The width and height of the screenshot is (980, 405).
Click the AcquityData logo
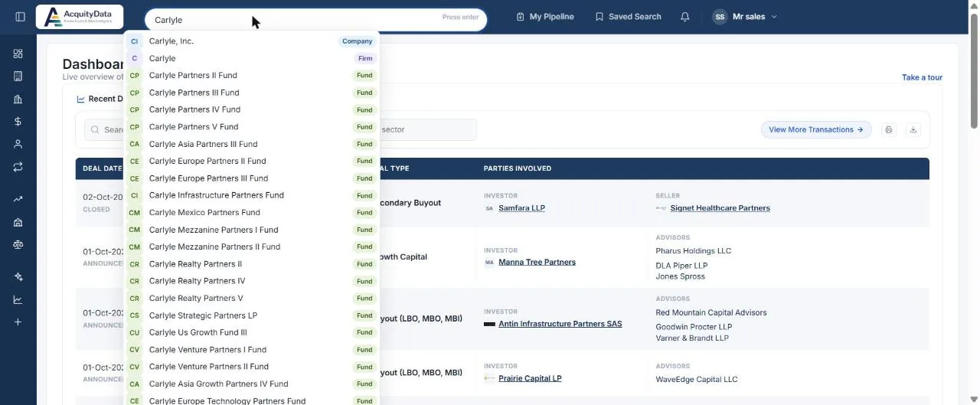[79, 17]
